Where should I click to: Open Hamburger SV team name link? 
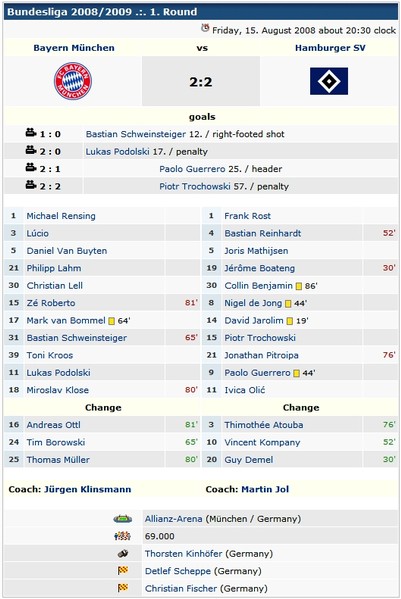pyautogui.click(x=330, y=48)
